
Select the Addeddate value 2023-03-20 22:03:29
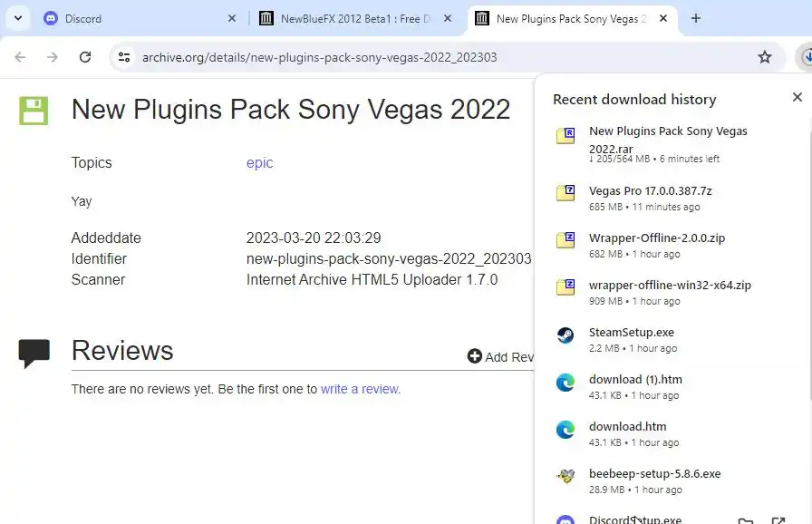click(314, 238)
